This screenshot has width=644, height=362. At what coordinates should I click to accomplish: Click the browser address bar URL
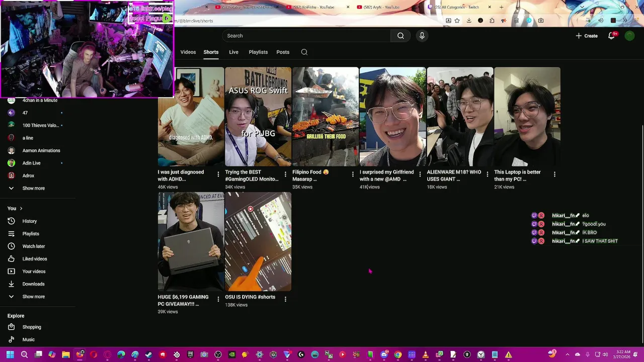[x=194, y=21]
